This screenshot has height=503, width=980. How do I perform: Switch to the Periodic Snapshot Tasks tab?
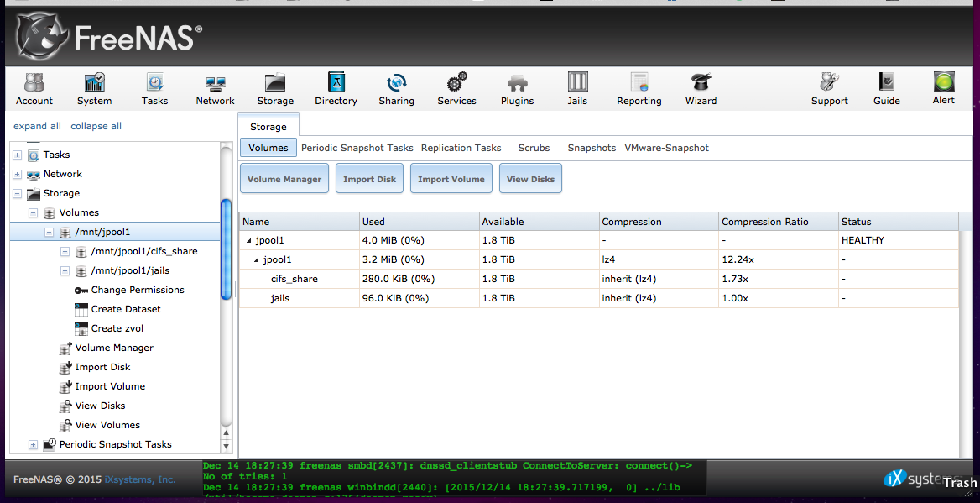click(x=357, y=148)
